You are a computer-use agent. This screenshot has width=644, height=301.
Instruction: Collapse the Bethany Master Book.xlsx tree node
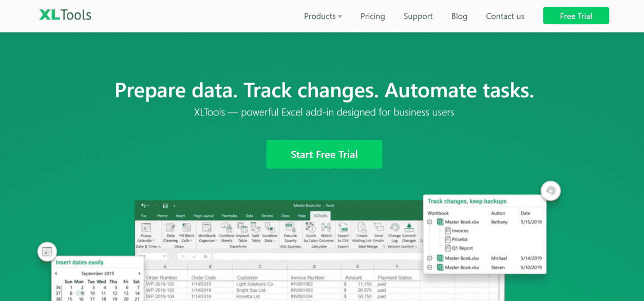click(430, 222)
